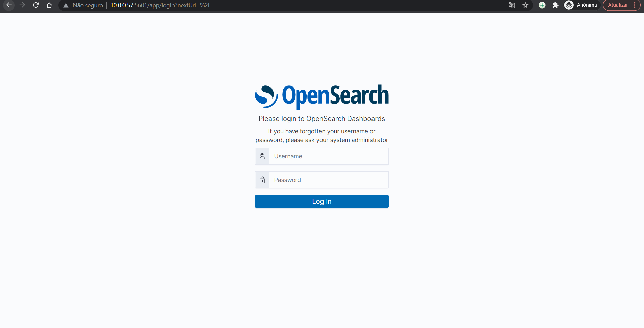The image size is (644, 328).
Task: Select the address bar URL text
Action: tap(161, 5)
